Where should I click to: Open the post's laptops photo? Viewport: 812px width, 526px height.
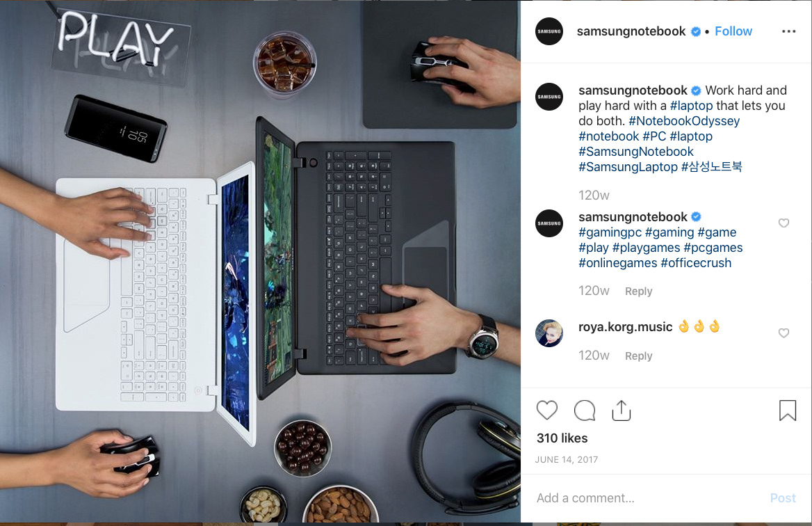[x=260, y=262]
